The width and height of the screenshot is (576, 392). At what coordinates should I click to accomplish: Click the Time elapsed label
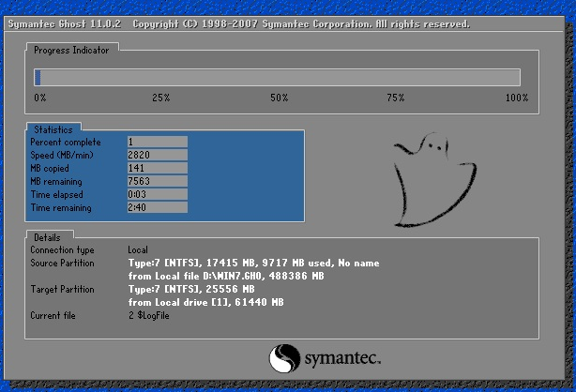[x=56, y=195]
